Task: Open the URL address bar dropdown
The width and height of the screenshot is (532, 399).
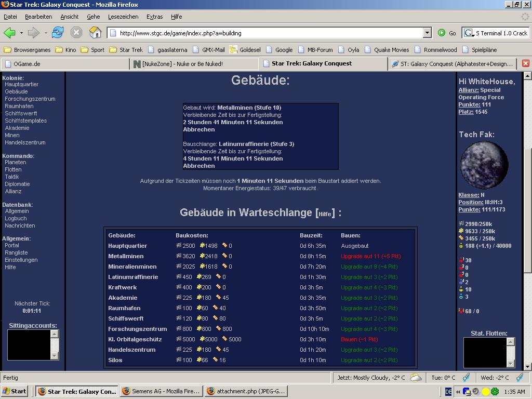Action: click(427, 33)
